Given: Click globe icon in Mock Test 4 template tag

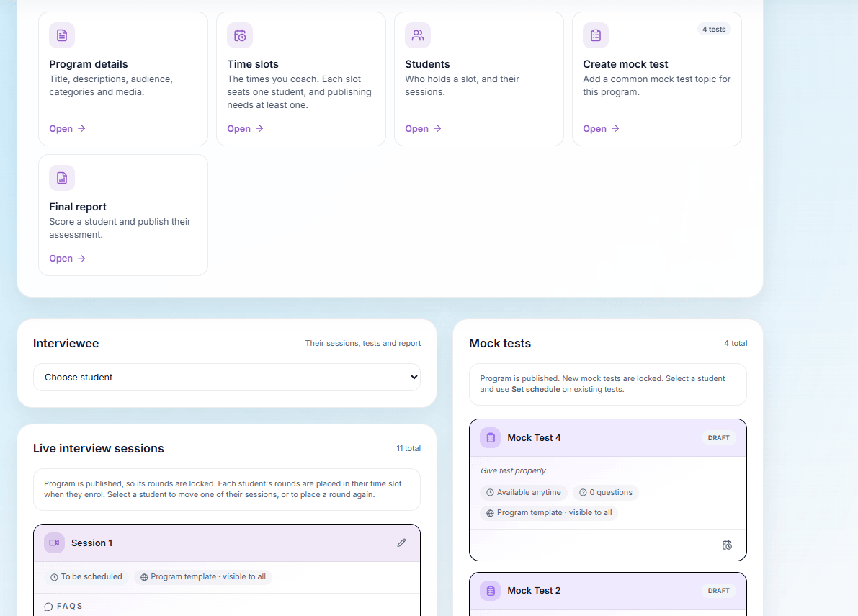Looking at the screenshot, I should click(490, 513).
